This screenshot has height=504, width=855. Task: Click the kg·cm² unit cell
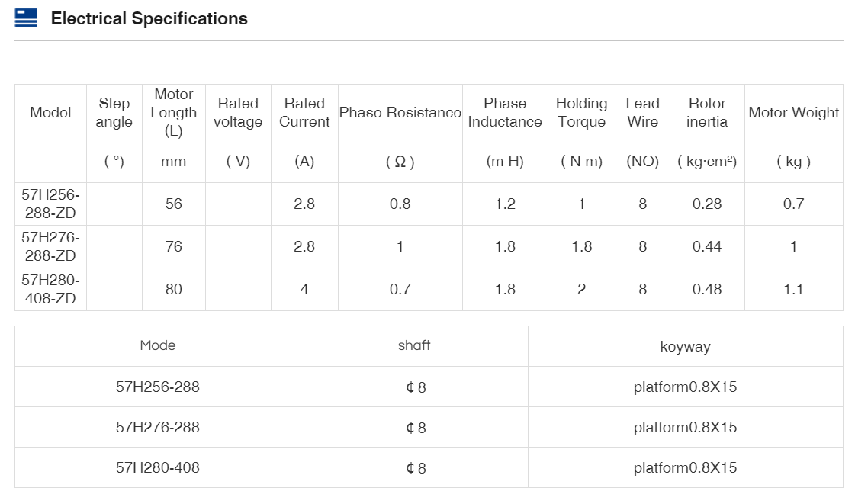[x=707, y=162]
